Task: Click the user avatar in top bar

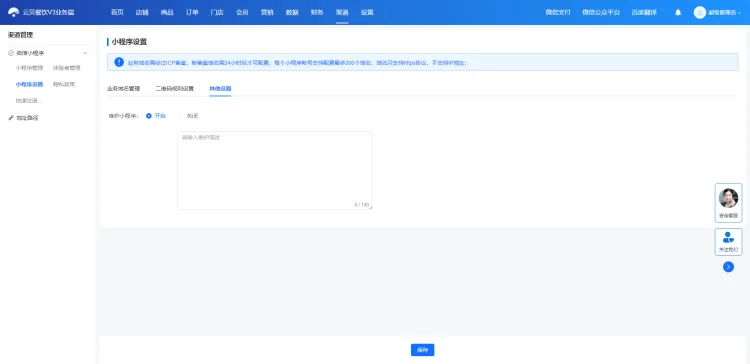Action: click(x=700, y=12)
